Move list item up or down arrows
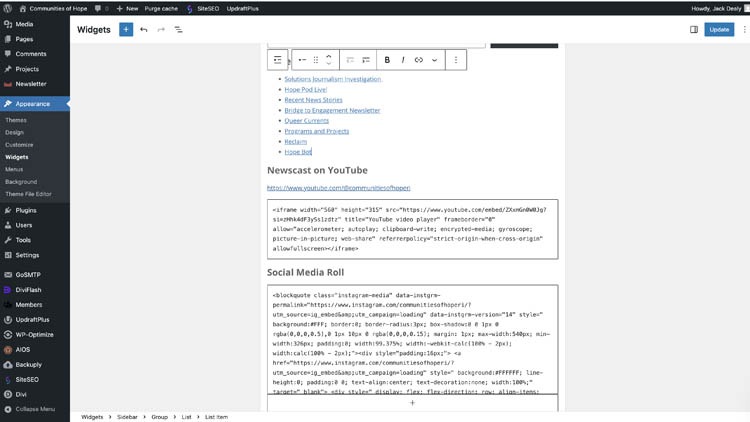 (x=329, y=60)
